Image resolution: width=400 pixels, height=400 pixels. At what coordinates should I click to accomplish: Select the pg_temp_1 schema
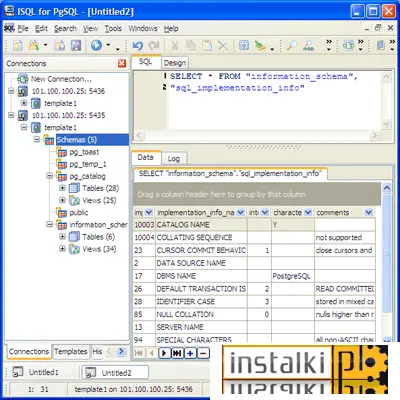tap(88, 164)
